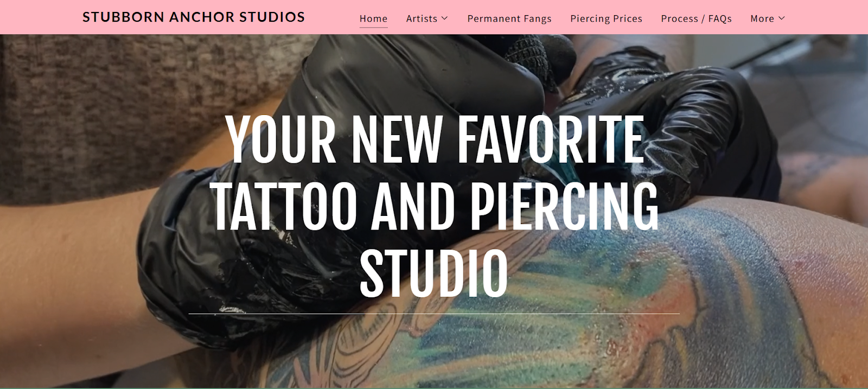The height and width of the screenshot is (389, 868).
Task: Open the Artists menu item
Action: [422, 18]
